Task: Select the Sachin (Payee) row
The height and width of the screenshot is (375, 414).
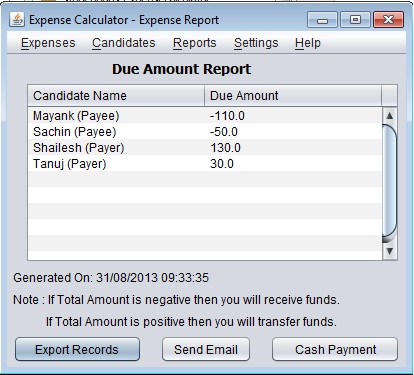Action: point(205,132)
